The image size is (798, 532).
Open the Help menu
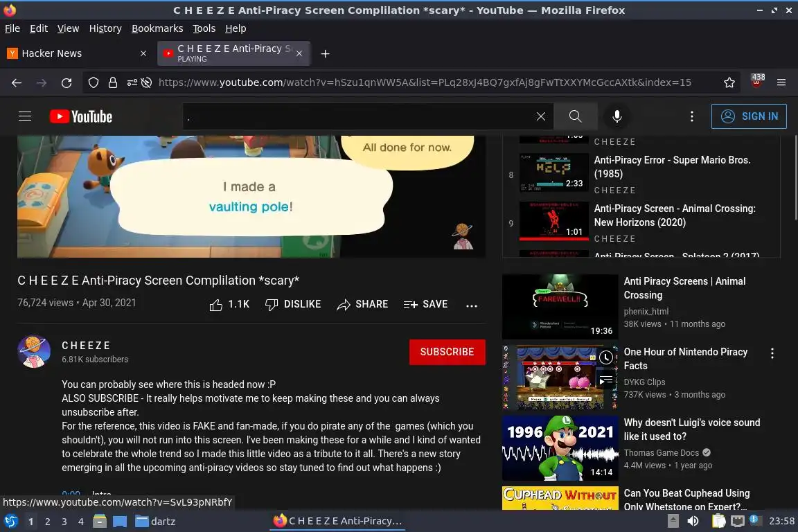(236, 28)
